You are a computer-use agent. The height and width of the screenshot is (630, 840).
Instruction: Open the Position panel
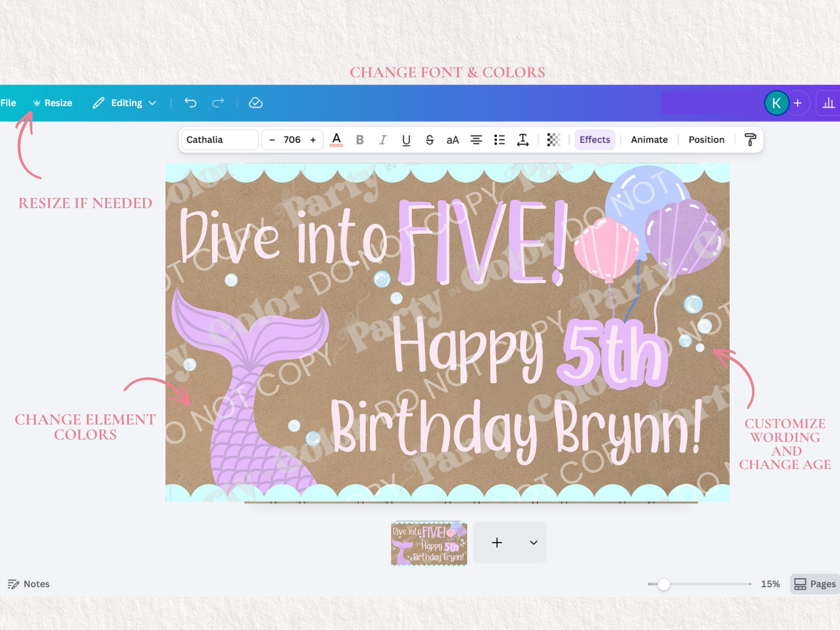[706, 139]
